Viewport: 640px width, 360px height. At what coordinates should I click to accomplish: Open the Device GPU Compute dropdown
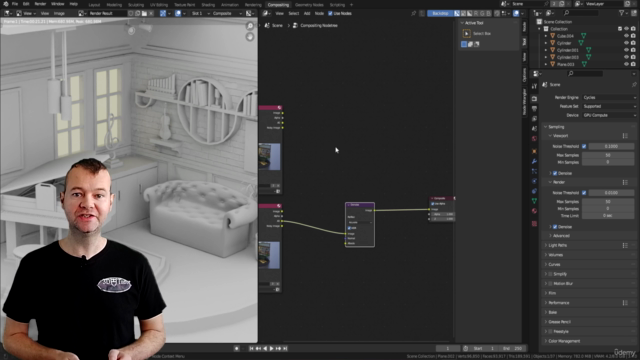pyautogui.click(x=609, y=115)
